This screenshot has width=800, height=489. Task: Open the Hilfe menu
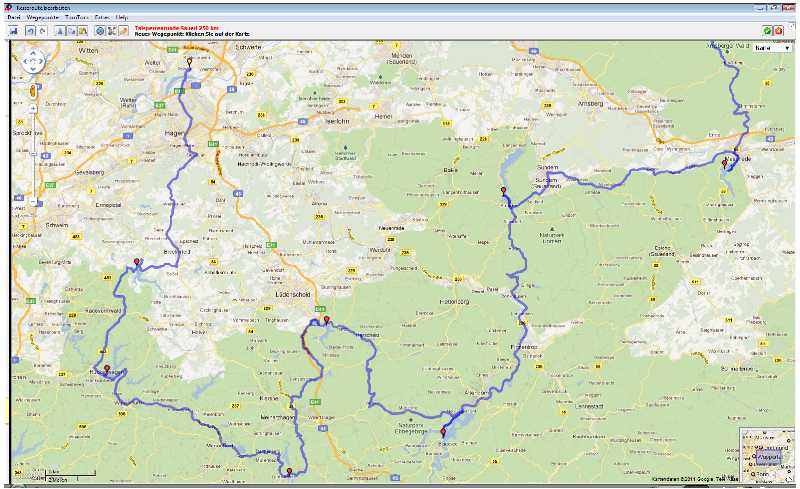coord(122,18)
